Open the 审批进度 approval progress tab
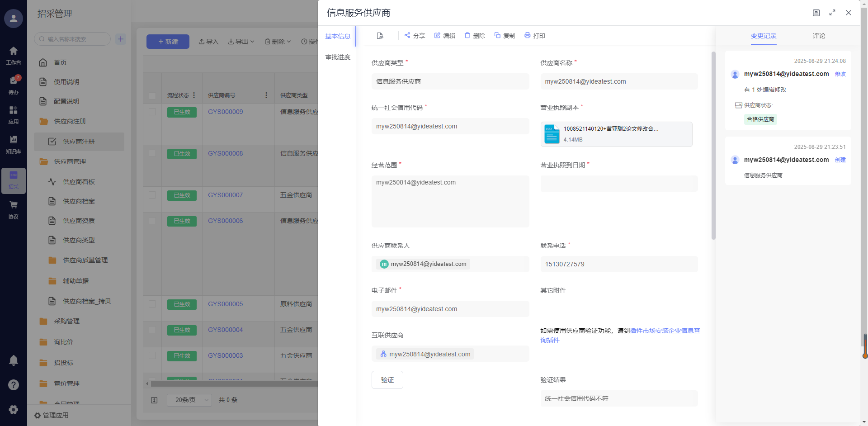 (338, 57)
